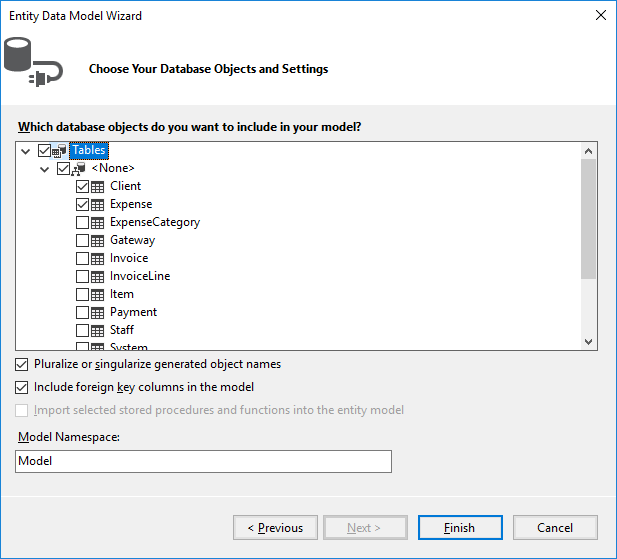The image size is (617, 559).
Task: Click the ExpenseCategory table icon
Action: 98,222
